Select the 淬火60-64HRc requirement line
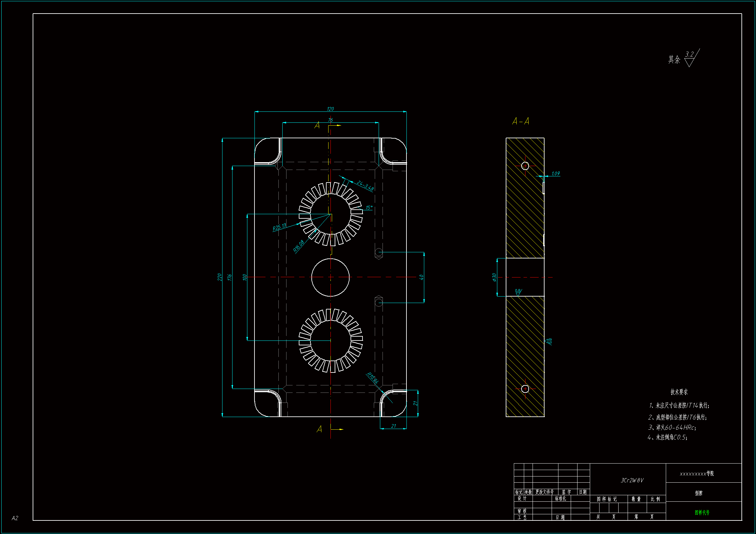 (672, 427)
